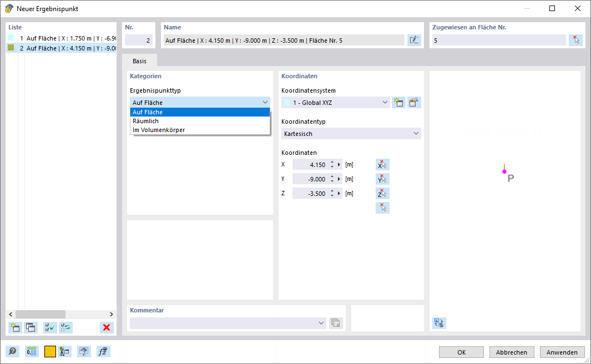Click the invert selection icon under Liste
Screen dimensions: 591x364
click(x=65, y=327)
